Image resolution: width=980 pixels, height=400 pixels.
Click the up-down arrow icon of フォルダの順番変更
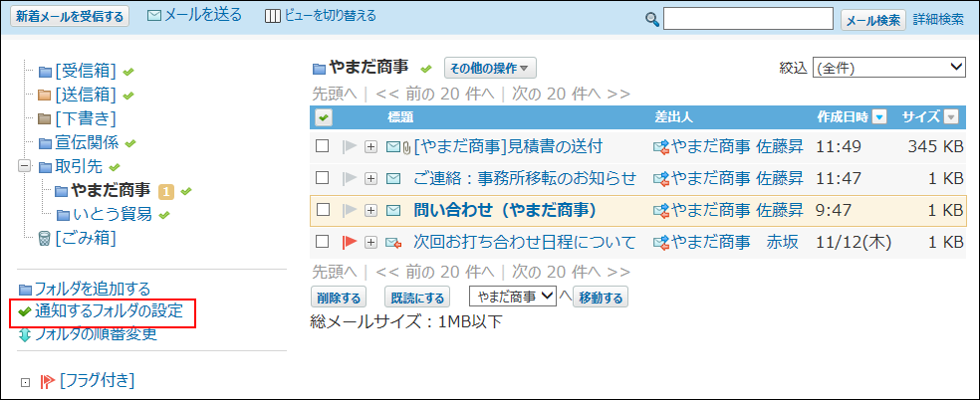pyautogui.click(x=25, y=334)
